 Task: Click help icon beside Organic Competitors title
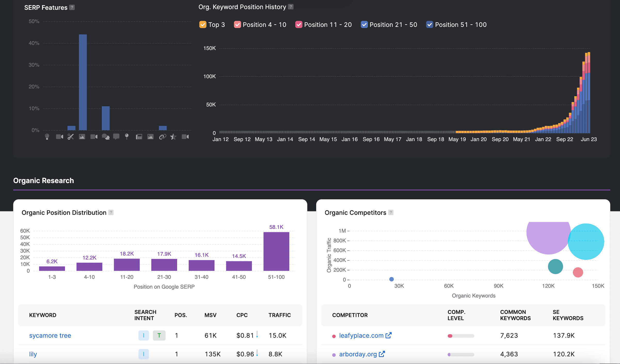[x=391, y=212]
